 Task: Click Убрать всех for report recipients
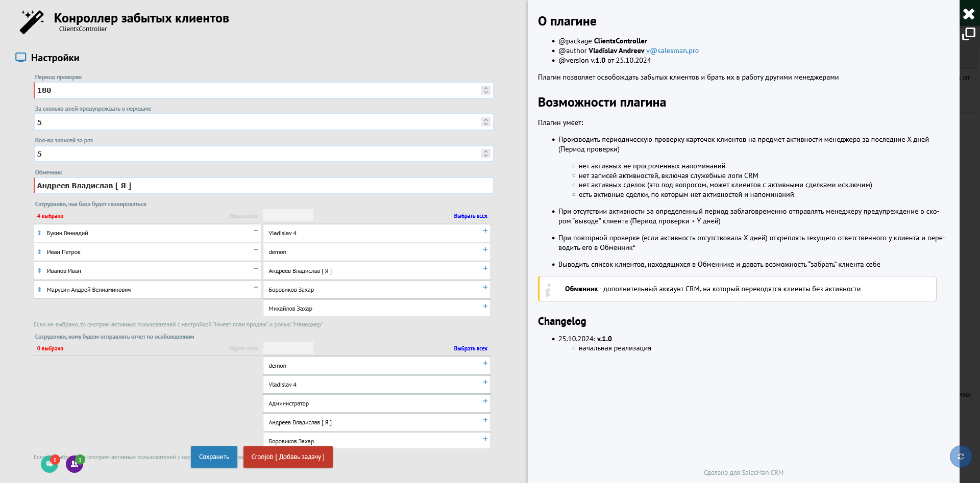pos(243,349)
